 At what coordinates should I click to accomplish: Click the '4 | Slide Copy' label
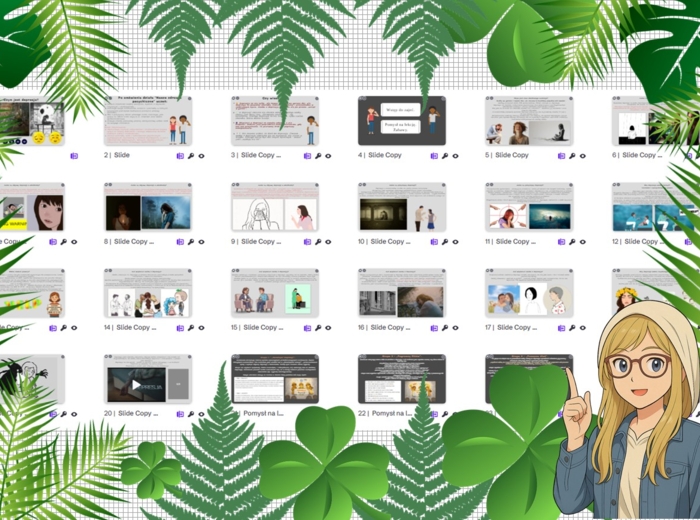(x=380, y=155)
